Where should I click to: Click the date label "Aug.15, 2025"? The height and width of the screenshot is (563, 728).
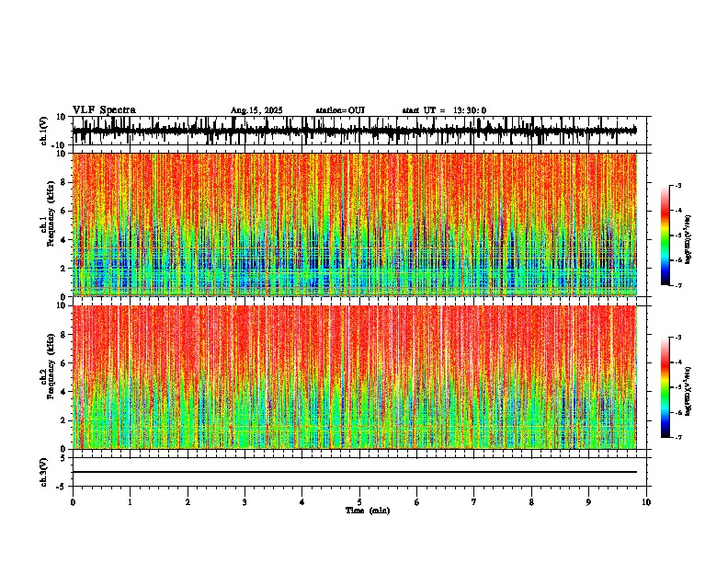point(256,110)
